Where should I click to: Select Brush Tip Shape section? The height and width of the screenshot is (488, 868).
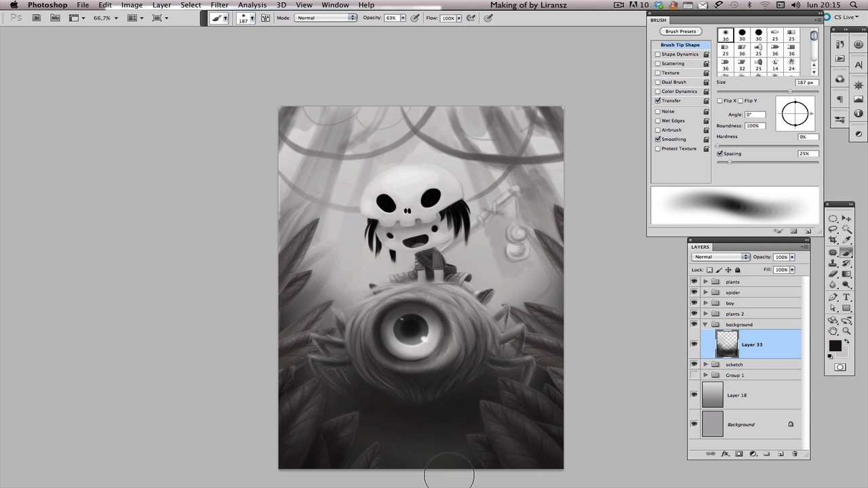tap(680, 45)
